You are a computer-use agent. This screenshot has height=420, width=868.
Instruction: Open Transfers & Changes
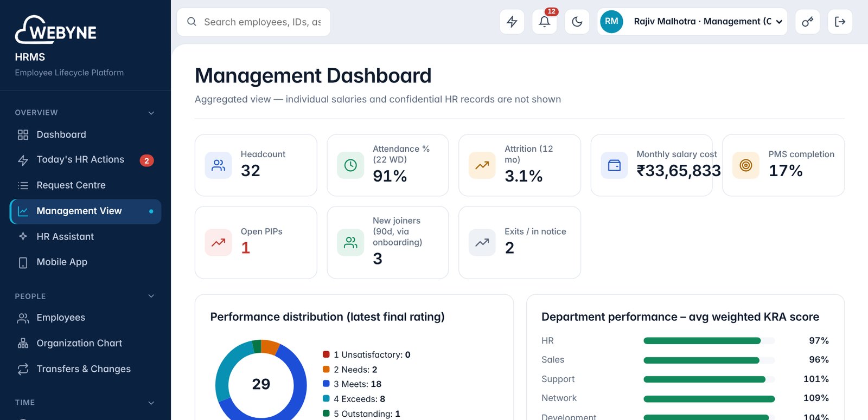(85, 369)
